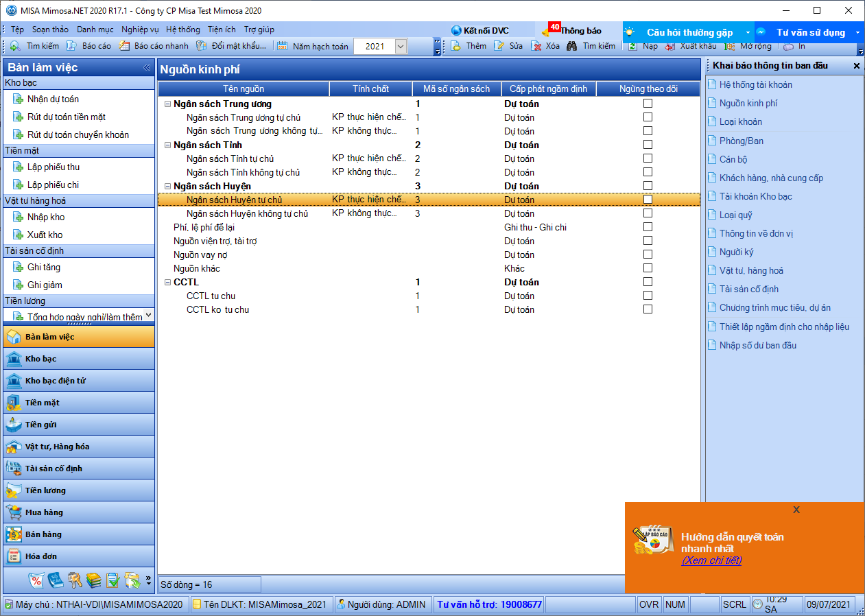The height and width of the screenshot is (616, 865).
Task: Dismiss the orange Hướng dẫn quyết toán popup
Action: point(796,510)
